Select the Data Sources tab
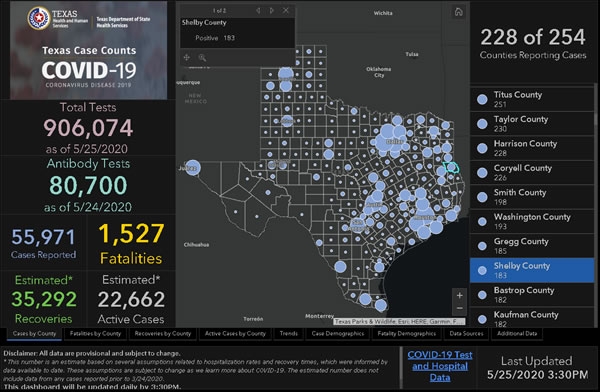 (x=466, y=334)
